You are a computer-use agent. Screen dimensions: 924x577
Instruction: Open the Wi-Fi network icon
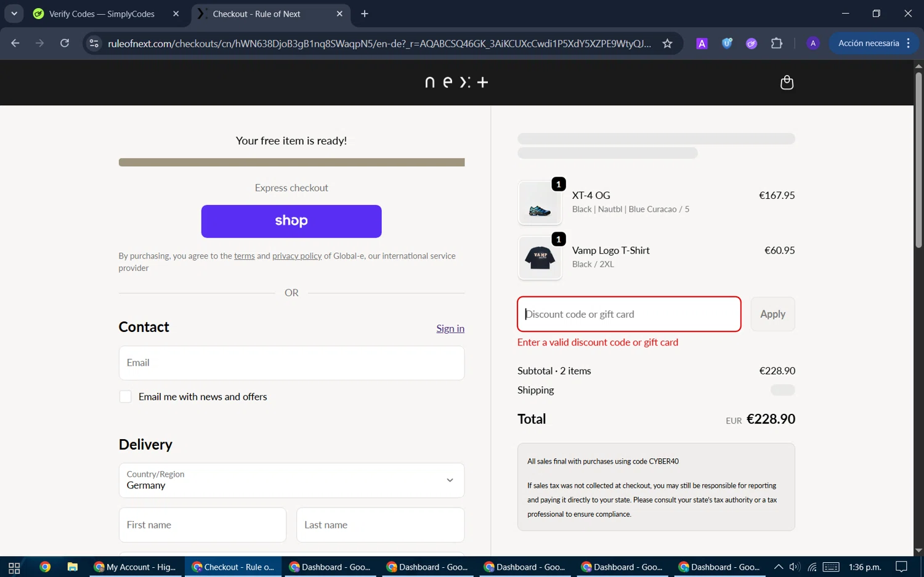pos(812,567)
